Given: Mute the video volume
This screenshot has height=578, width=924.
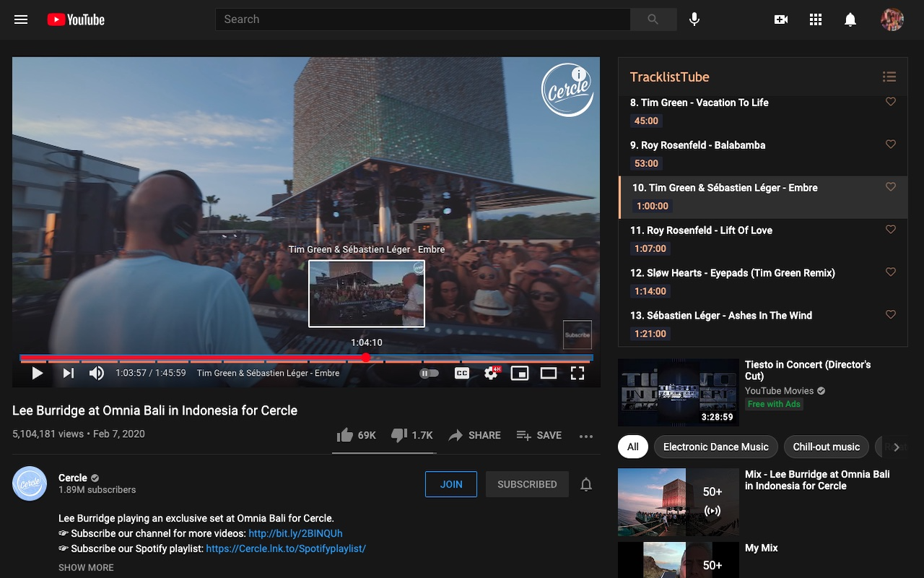Looking at the screenshot, I should point(97,373).
